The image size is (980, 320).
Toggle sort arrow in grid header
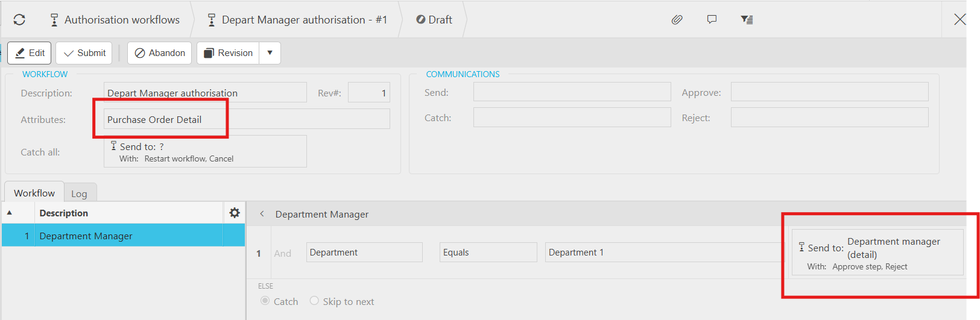pos(10,213)
